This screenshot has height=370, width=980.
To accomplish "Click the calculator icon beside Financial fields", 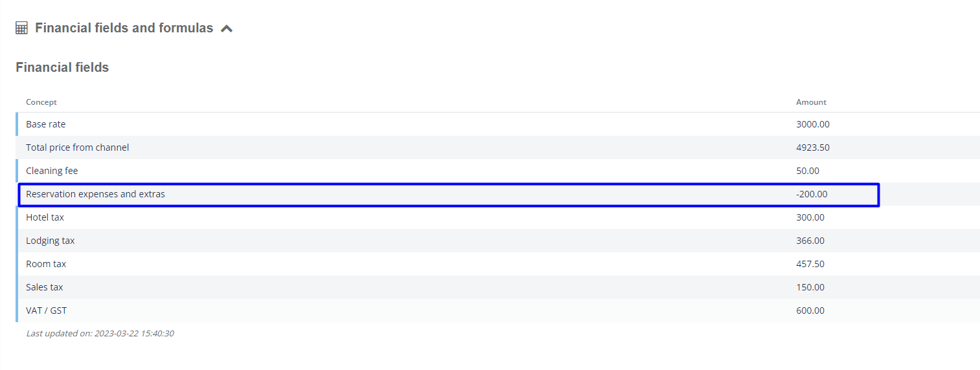I will [x=21, y=28].
